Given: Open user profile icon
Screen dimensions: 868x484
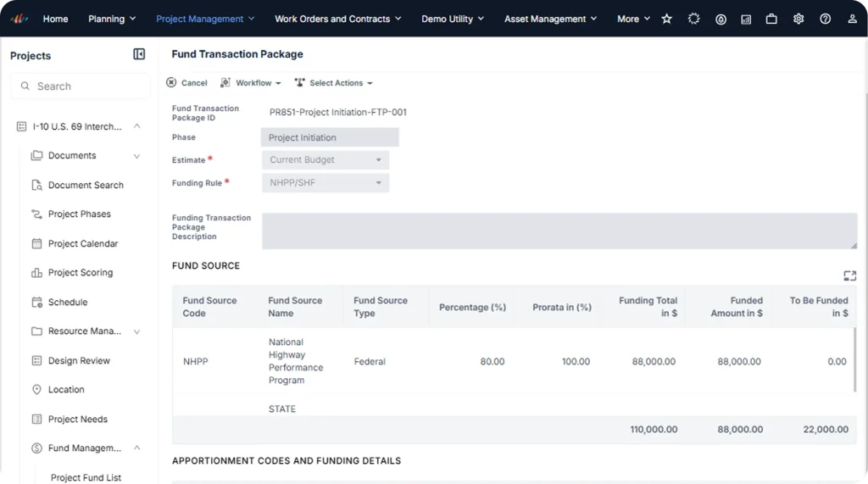Looking at the screenshot, I should pos(853,19).
